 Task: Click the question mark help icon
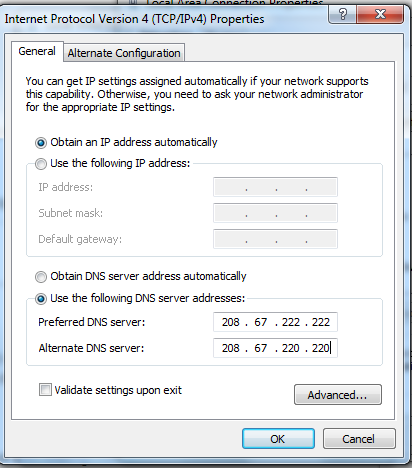(x=342, y=14)
